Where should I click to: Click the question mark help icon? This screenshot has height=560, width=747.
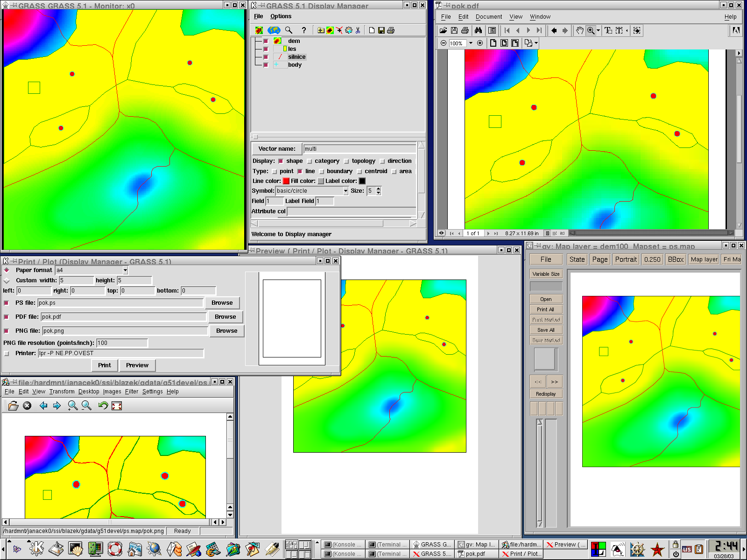[x=304, y=30]
